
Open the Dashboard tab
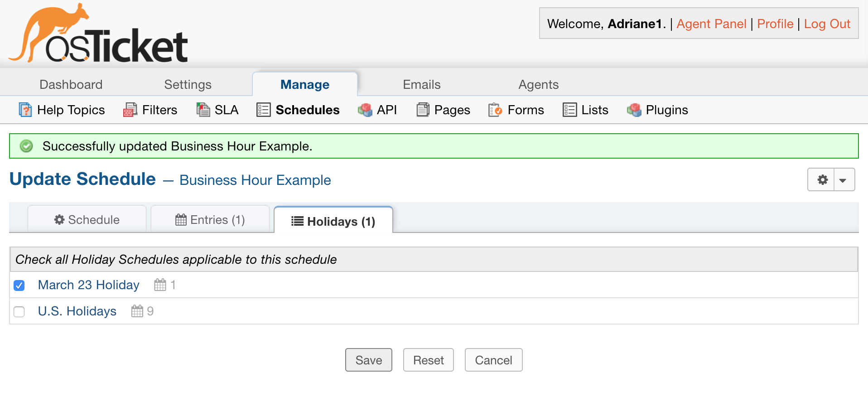(71, 84)
